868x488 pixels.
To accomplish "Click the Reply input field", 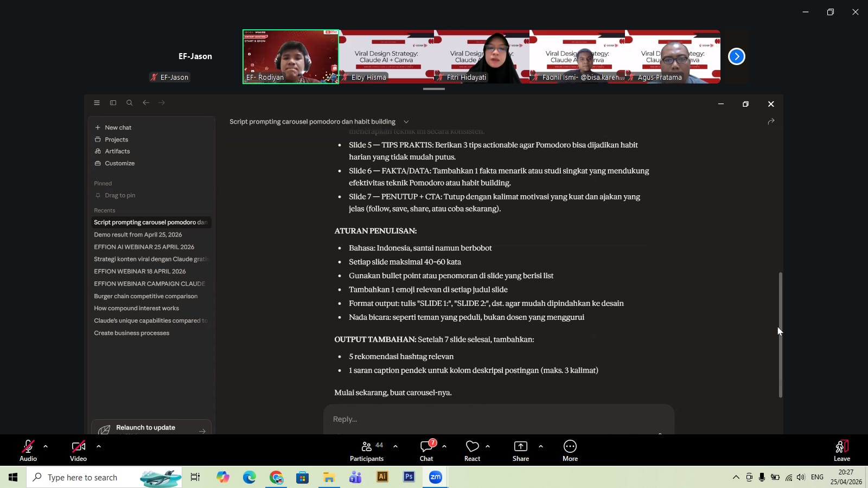I will click(499, 419).
